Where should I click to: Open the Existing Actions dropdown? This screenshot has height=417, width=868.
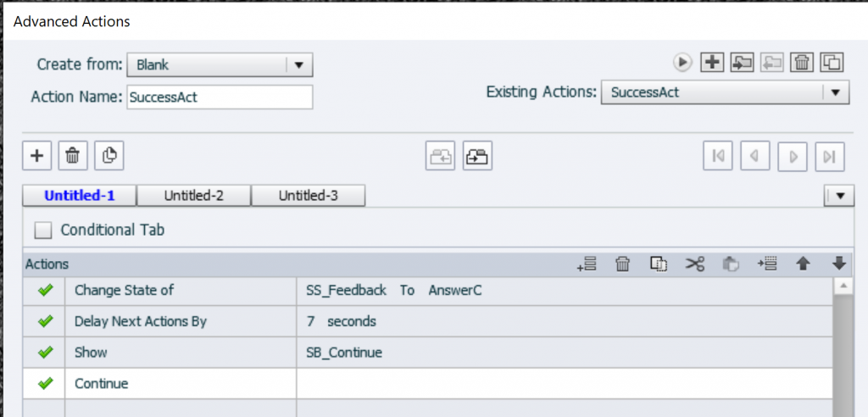tap(835, 92)
